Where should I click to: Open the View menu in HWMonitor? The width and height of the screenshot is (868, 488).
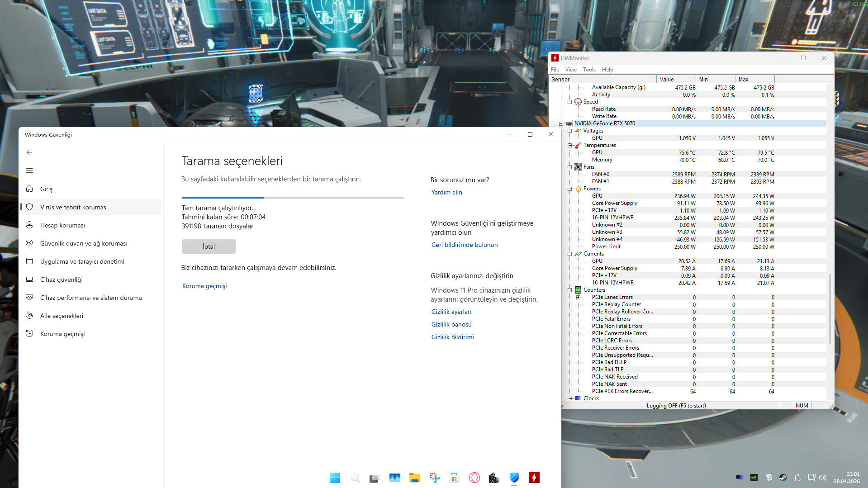point(571,70)
